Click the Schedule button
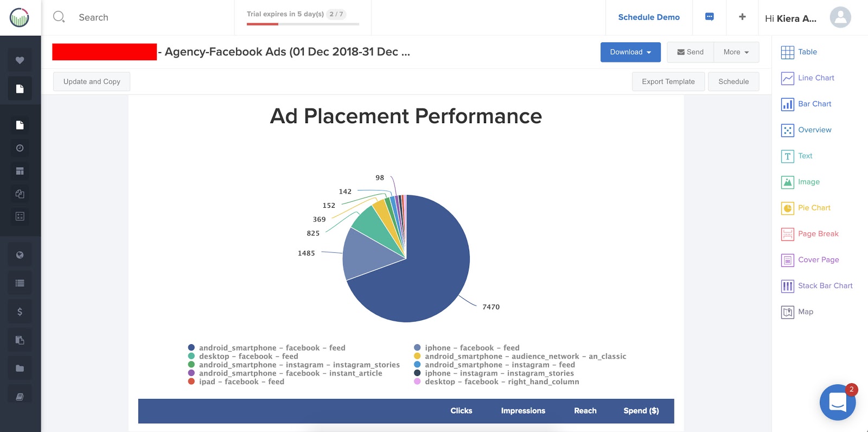The height and width of the screenshot is (432, 868). (733, 81)
